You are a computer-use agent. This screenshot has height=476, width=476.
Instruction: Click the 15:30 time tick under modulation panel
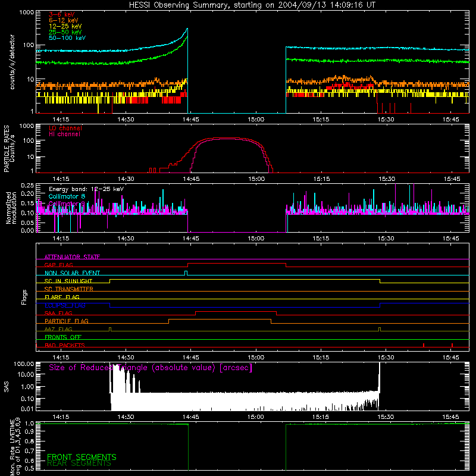point(386,239)
